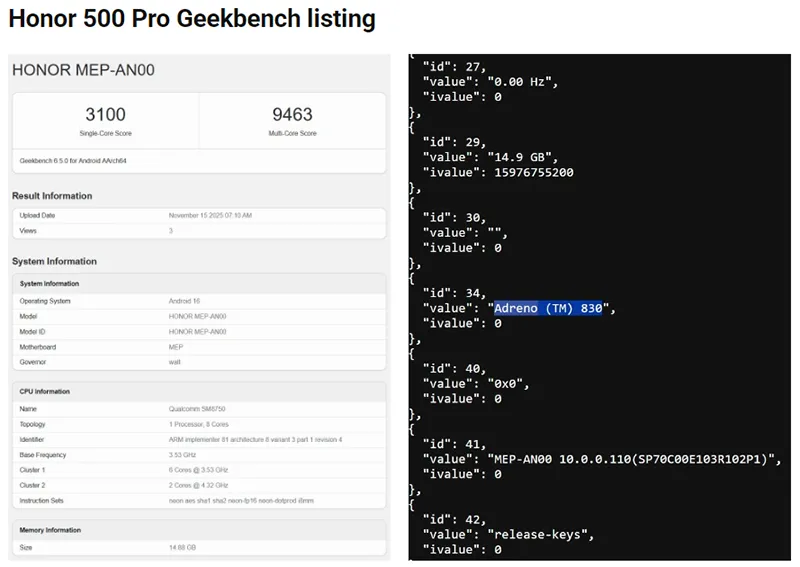Click the Cluster 2 frequency 4.32 GHz value
This screenshot has height=567, width=800.
tap(198, 484)
